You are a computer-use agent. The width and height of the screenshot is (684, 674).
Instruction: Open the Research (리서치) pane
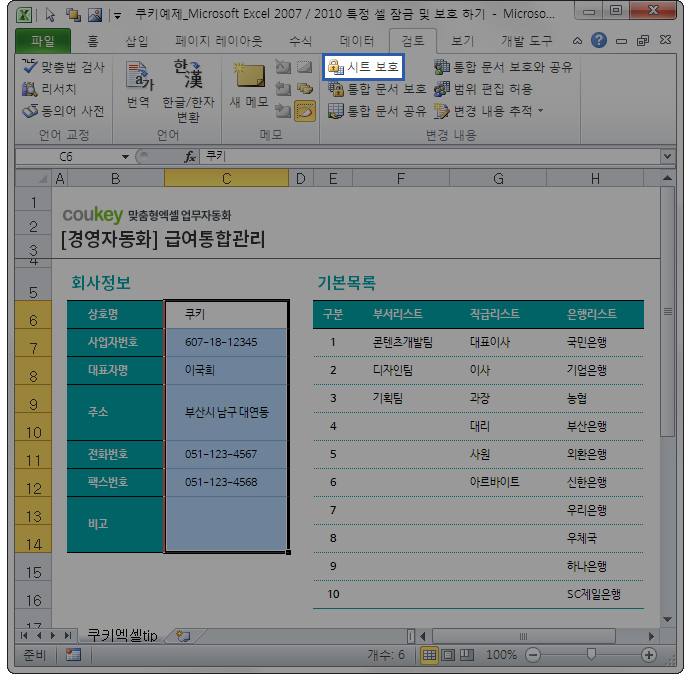tap(49, 89)
